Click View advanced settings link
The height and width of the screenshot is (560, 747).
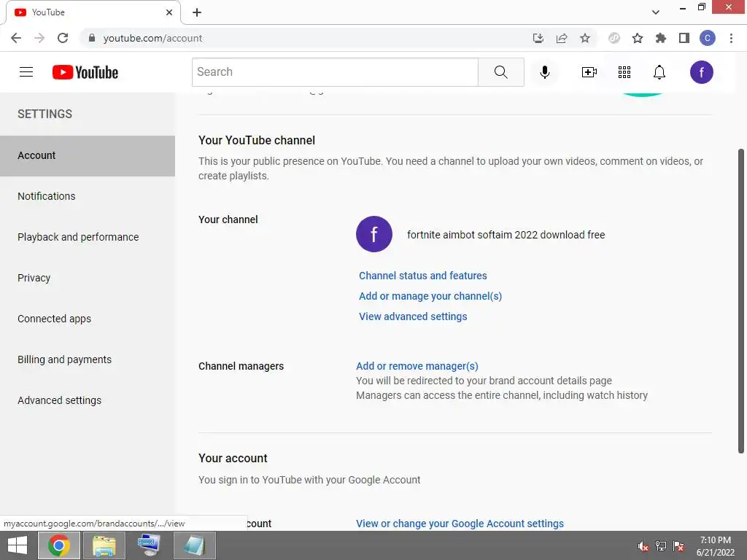point(413,316)
